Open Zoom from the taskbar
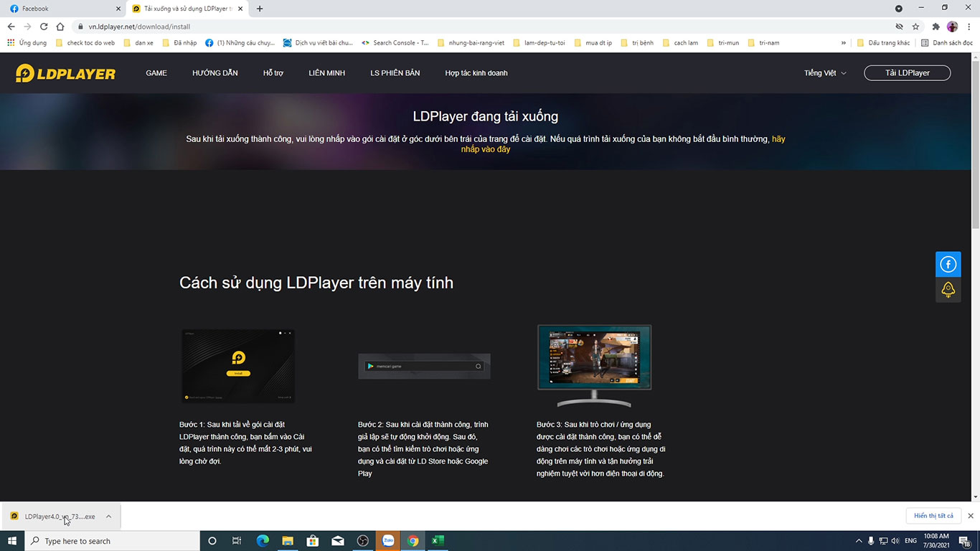 pos(388,541)
